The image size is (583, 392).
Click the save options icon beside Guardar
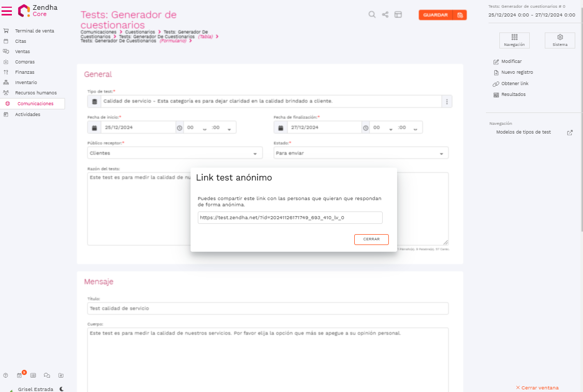[460, 15]
